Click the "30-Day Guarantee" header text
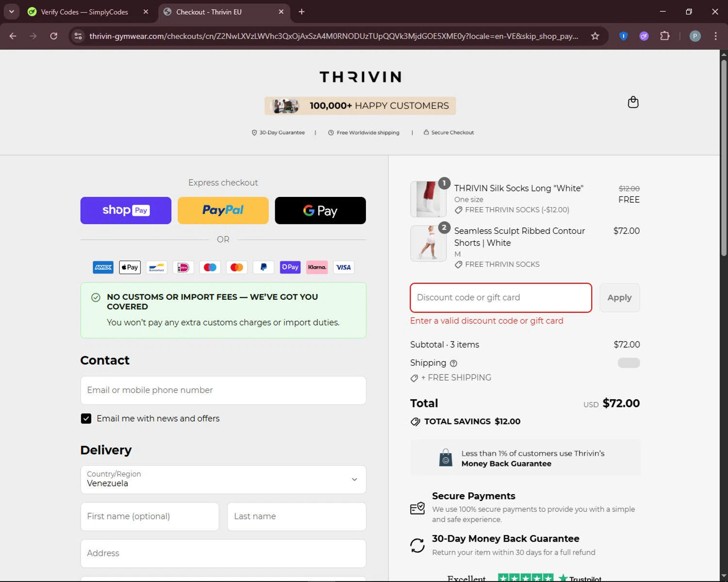 pyautogui.click(x=282, y=132)
